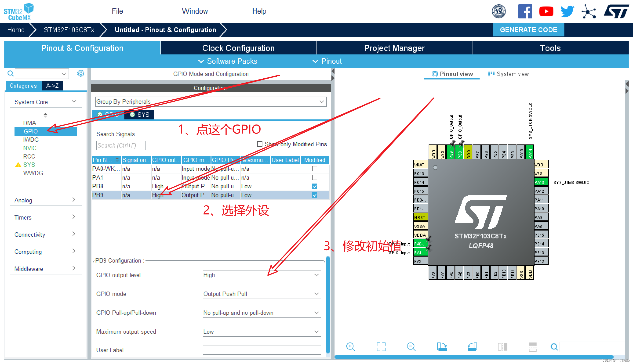Click the fit-to-screen frame icon
The height and width of the screenshot is (364, 633).
click(381, 347)
